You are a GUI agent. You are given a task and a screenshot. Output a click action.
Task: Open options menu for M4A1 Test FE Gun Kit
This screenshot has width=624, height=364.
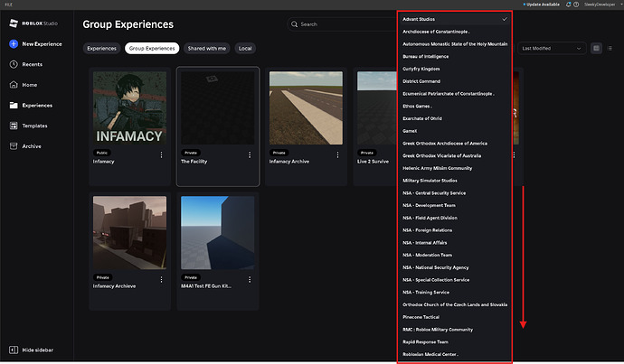coord(250,280)
